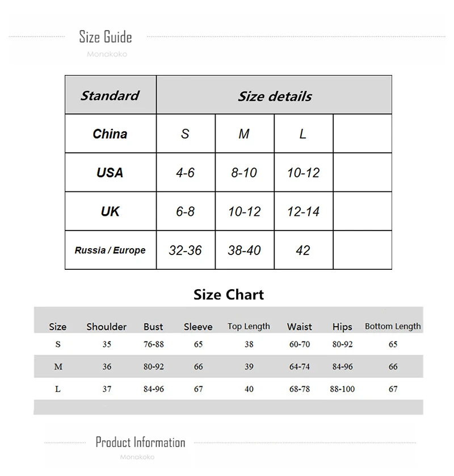
Task: Click the Top Length column header
Action: coord(249,327)
